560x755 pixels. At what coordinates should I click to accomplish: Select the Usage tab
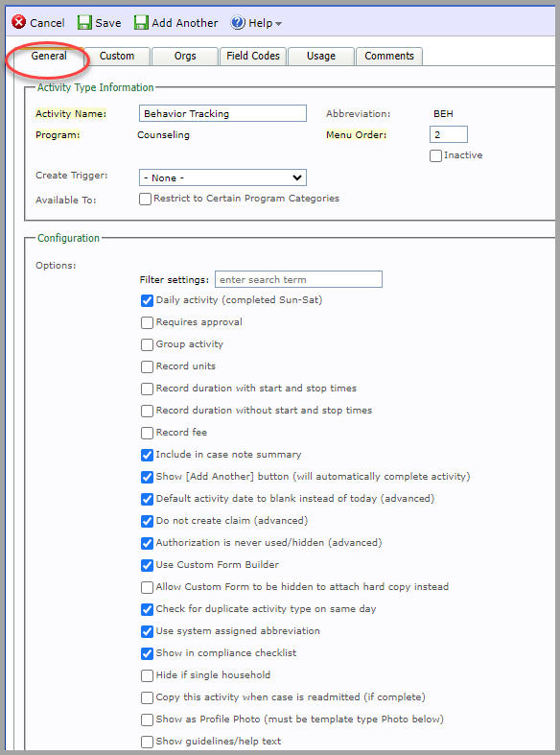[x=321, y=56]
